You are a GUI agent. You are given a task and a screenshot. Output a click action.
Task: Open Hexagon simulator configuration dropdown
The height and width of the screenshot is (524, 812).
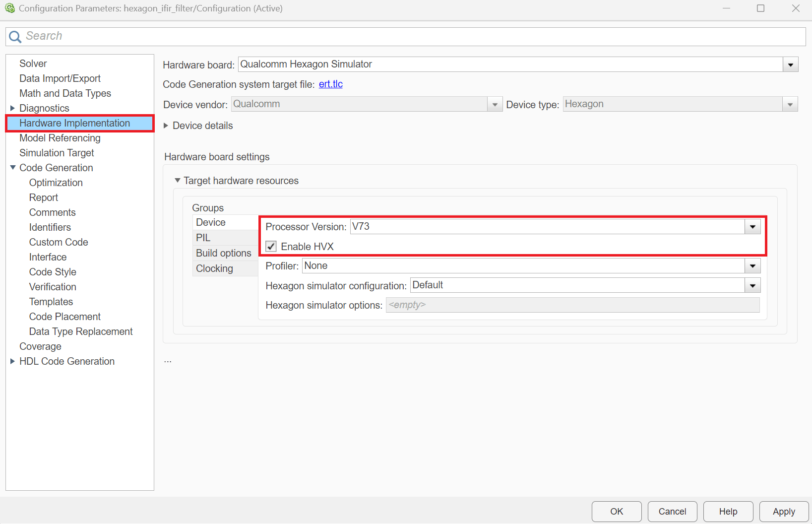click(x=752, y=285)
